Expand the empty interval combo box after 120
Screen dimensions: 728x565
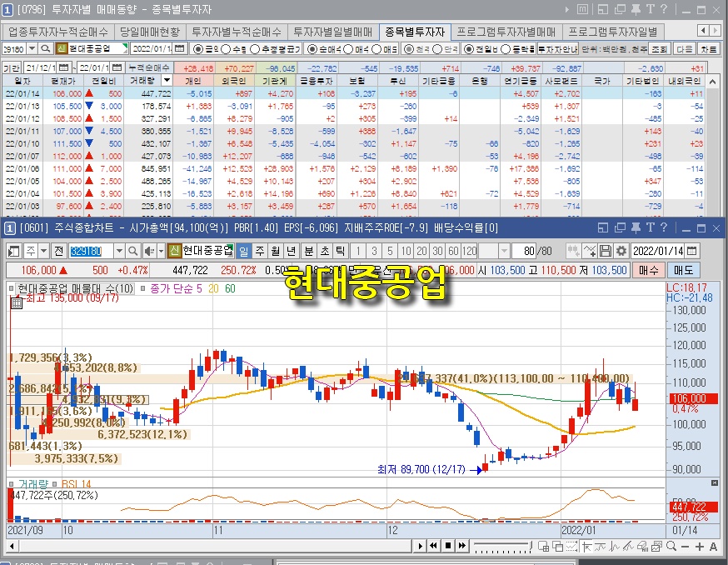tap(504, 252)
